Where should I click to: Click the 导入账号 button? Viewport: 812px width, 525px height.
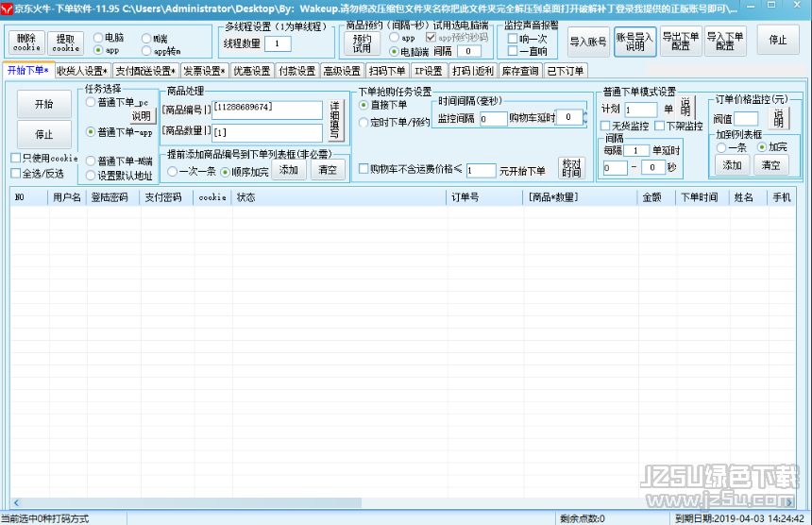[x=588, y=42]
